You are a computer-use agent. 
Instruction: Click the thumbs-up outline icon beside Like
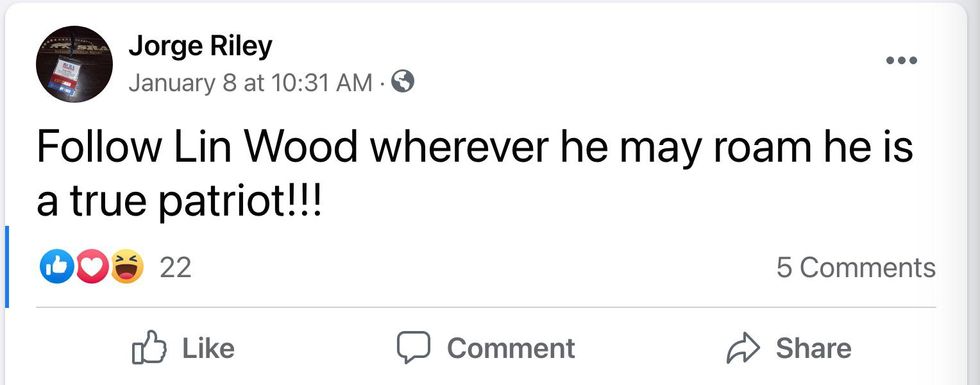149,348
